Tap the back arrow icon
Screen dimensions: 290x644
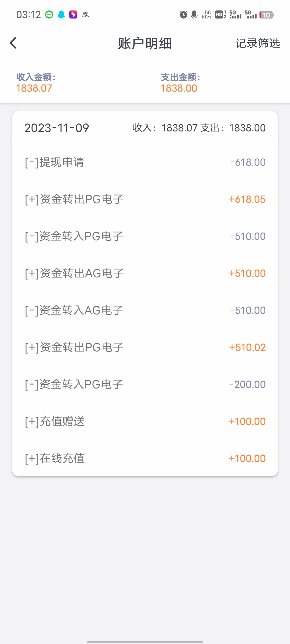pyautogui.click(x=13, y=43)
